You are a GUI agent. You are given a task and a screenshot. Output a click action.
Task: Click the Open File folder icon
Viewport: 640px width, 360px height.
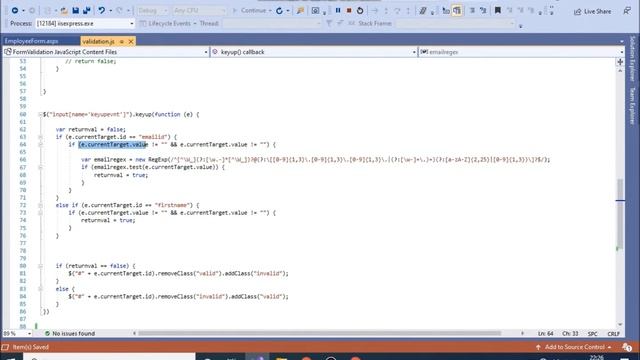point(64,11)
